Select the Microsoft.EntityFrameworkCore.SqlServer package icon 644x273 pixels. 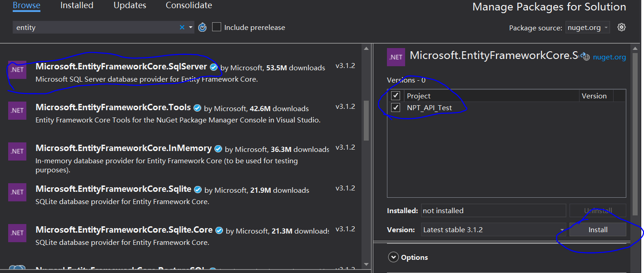click(17, 70)
